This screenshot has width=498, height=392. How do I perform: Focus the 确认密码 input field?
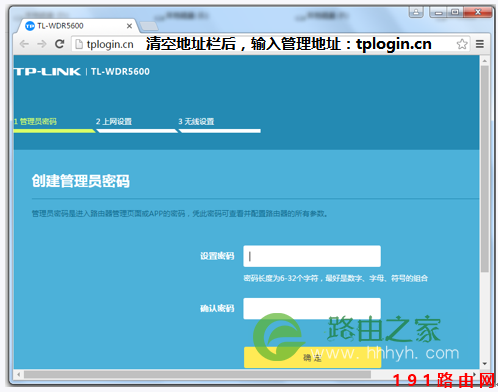pos(312,308)
